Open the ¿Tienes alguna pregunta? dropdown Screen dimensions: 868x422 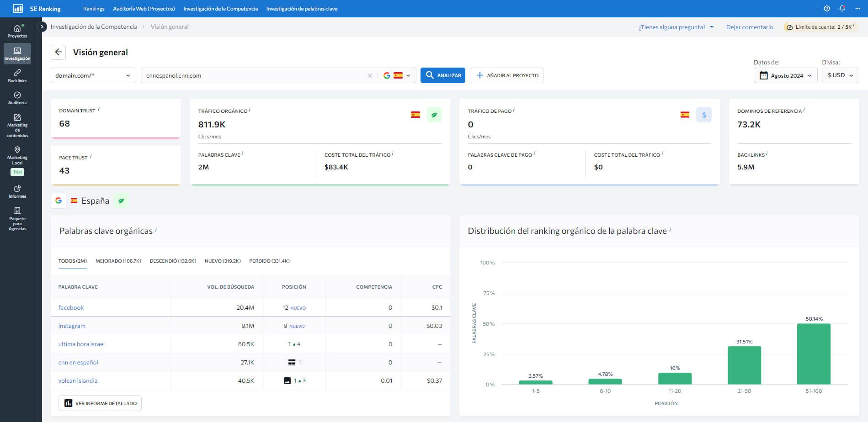pos(676,27)
